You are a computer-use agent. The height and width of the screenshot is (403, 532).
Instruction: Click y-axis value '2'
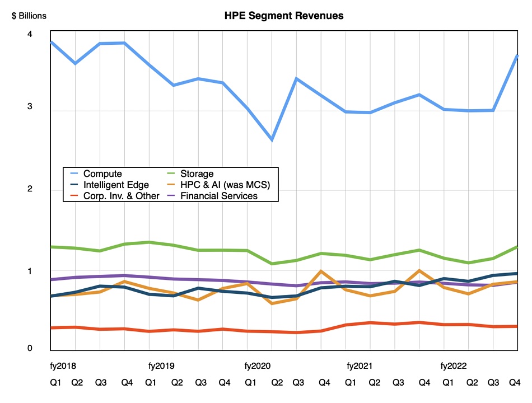click(x=30, y=189)
